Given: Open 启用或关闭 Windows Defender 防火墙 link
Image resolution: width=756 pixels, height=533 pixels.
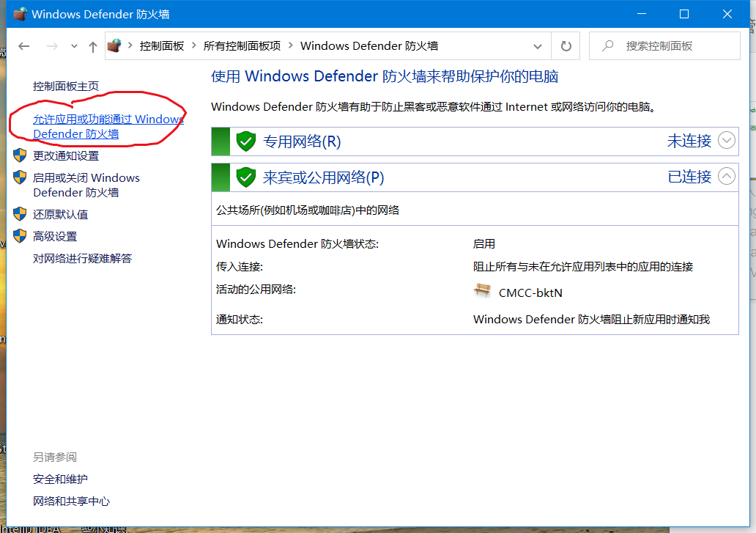Looking at the screenshot, I should tap(86, 185).
